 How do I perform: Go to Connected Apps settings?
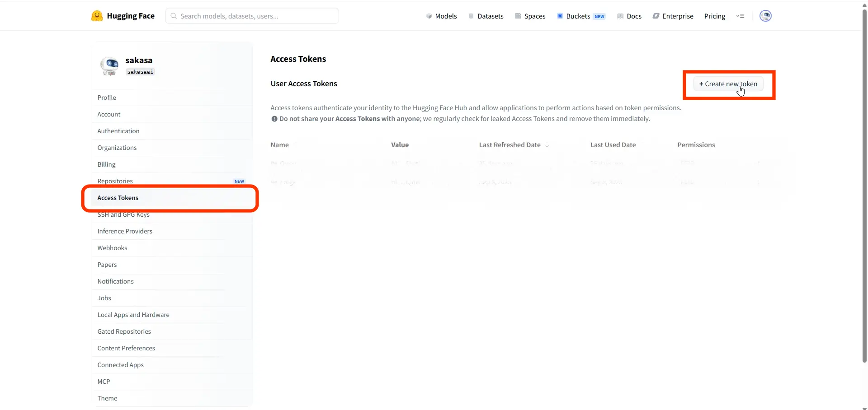click(172, 365)
